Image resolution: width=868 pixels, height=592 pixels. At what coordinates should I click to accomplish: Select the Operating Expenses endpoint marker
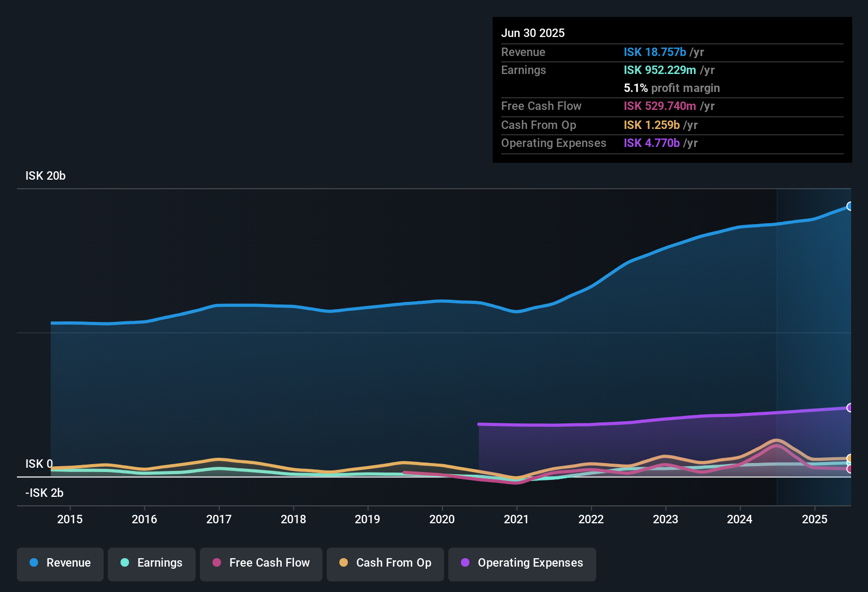(x=850, y=407)
